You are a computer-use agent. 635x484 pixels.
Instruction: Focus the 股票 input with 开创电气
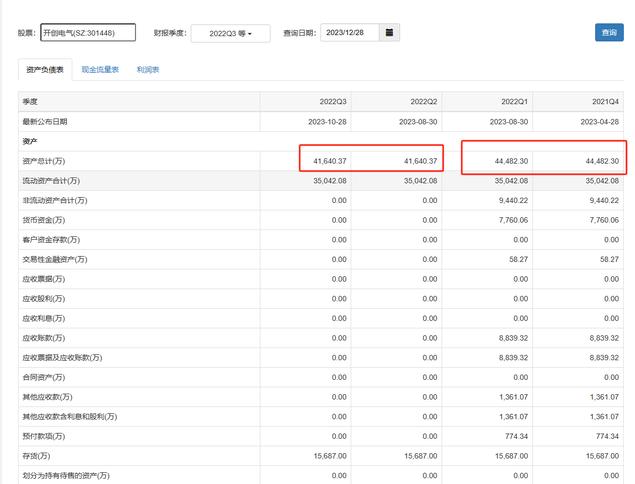tap(87, 33)
